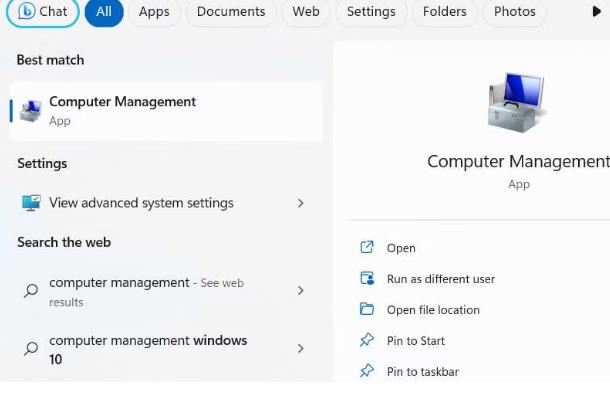The image size is (610, 395).
Task: Click the View advanced system settings monitor icon
Action: tap(31, 203)
